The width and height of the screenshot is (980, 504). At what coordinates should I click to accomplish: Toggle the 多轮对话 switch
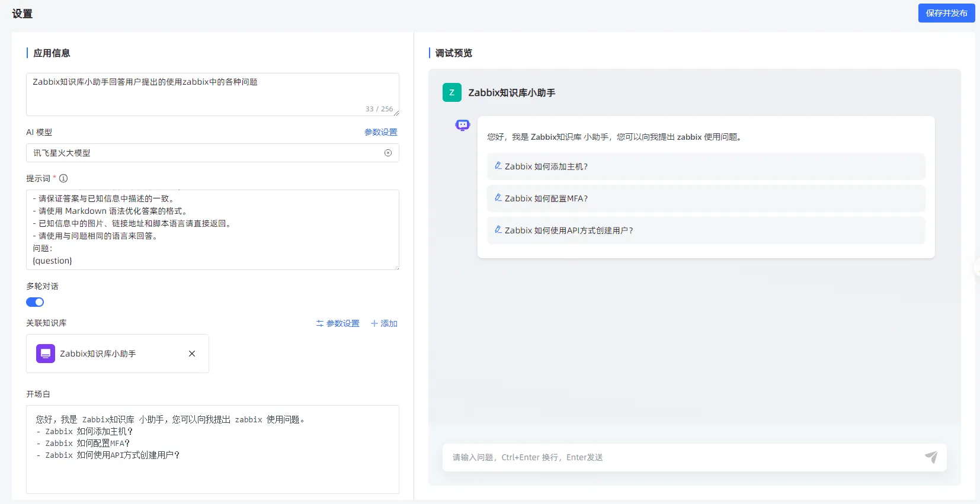[35, 302]
